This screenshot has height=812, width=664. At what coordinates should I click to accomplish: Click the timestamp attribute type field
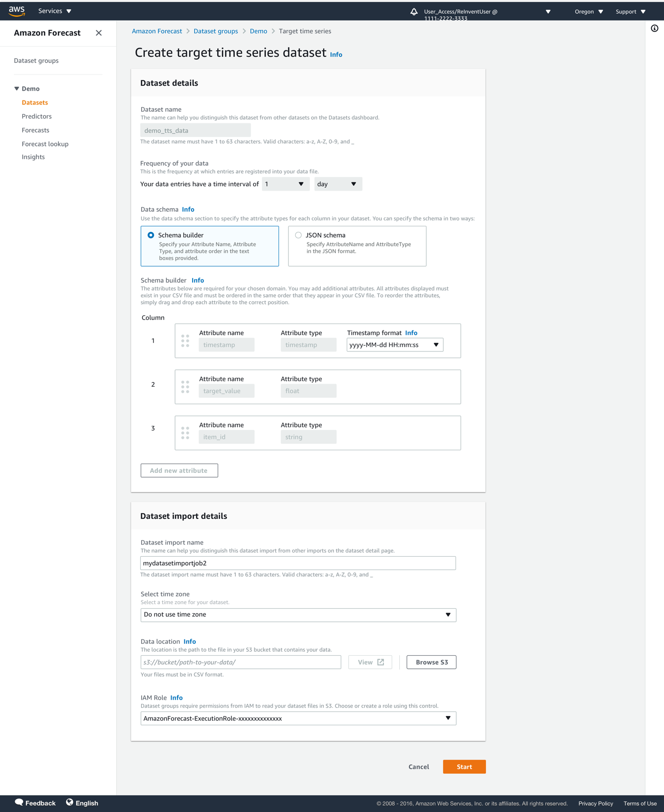(x=308, y=344)
